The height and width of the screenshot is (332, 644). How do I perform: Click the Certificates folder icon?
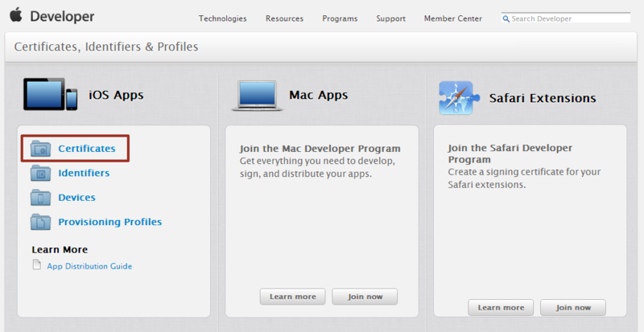click(40, 149)
